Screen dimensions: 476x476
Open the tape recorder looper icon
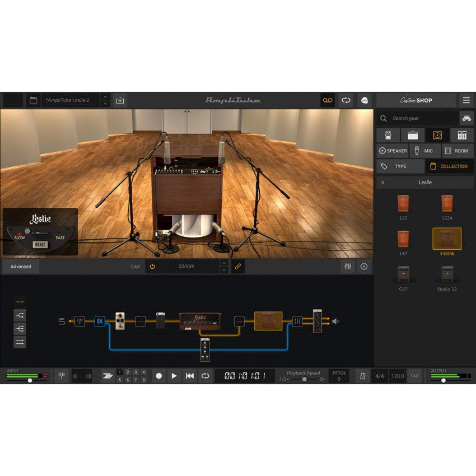click(328, 100)
